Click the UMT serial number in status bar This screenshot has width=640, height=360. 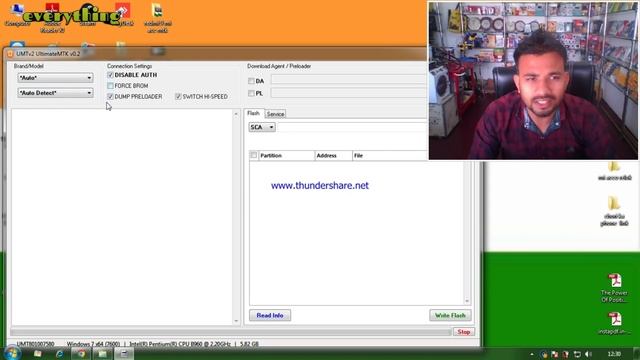[x=36, y=344]
